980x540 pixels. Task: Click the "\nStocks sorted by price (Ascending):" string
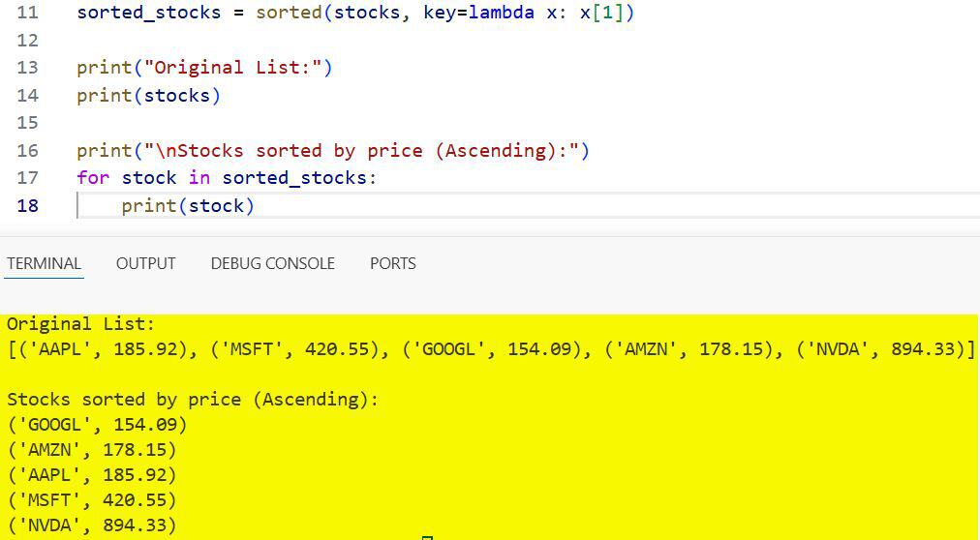pyautogui.click(x=360, y=150)
